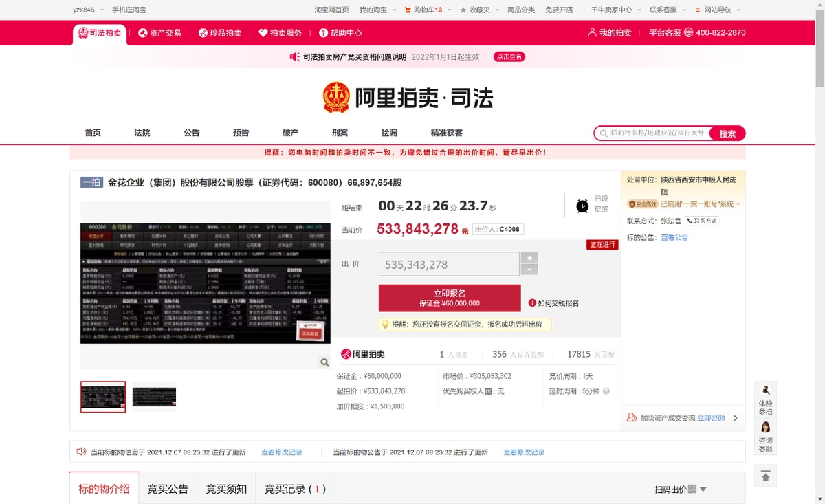Switch to the 竞买须知 tab
This screenshot has width=825, height=504.
point(226,490)
